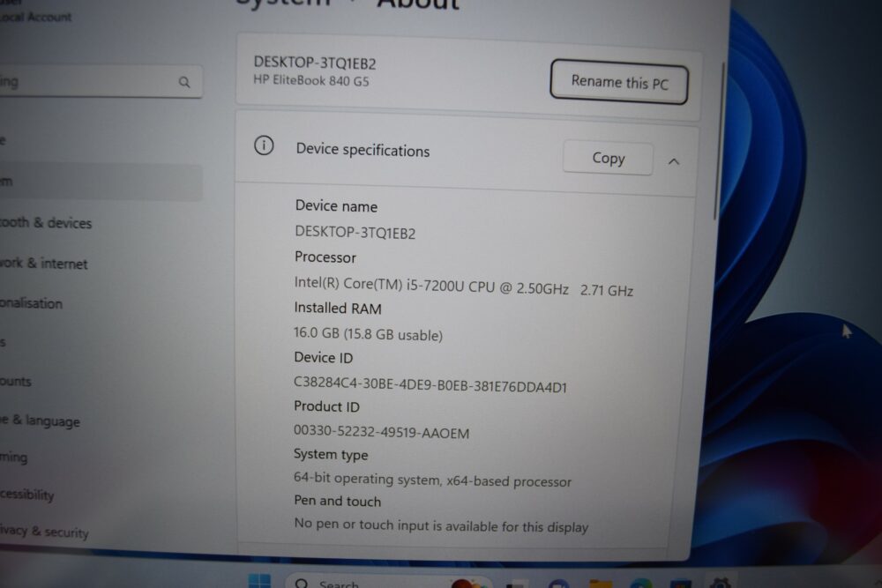
Task: Select Time & language in the sidebar
Action: 40,421
